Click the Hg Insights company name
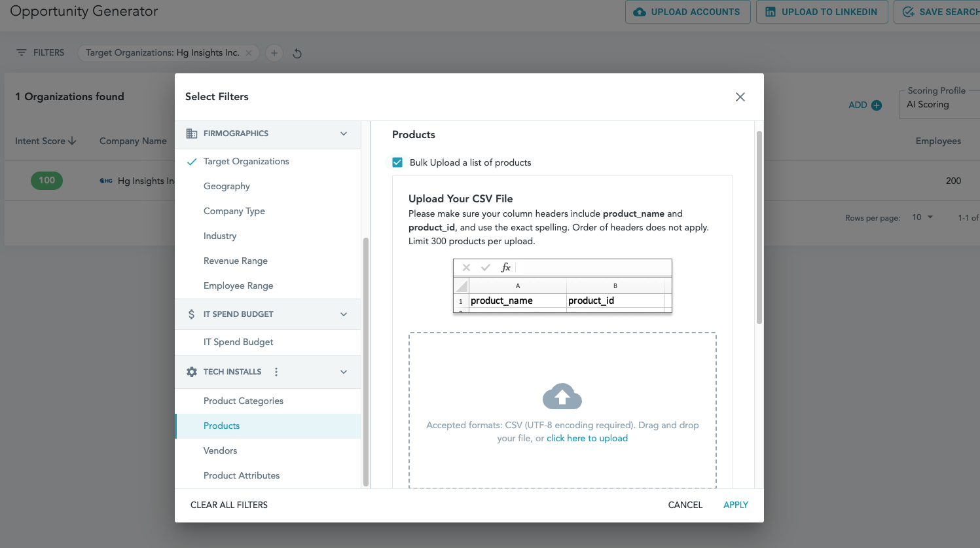Image resolution: width=980 pixels, height=548 pixels. click(x=146, y=181)
